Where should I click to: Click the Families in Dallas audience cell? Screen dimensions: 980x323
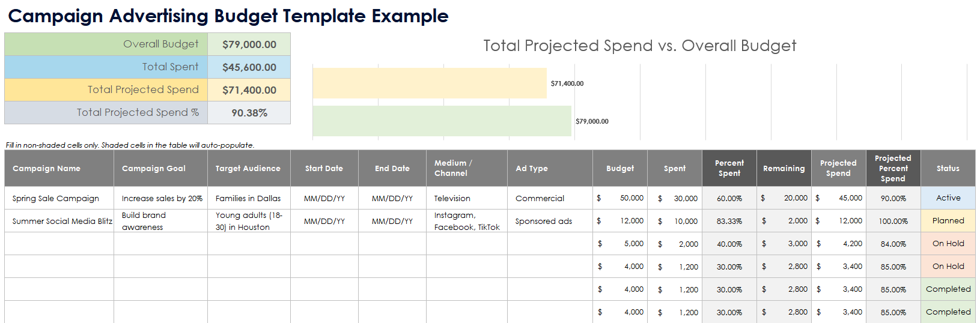pyautogui.click(x=248, y=199)
